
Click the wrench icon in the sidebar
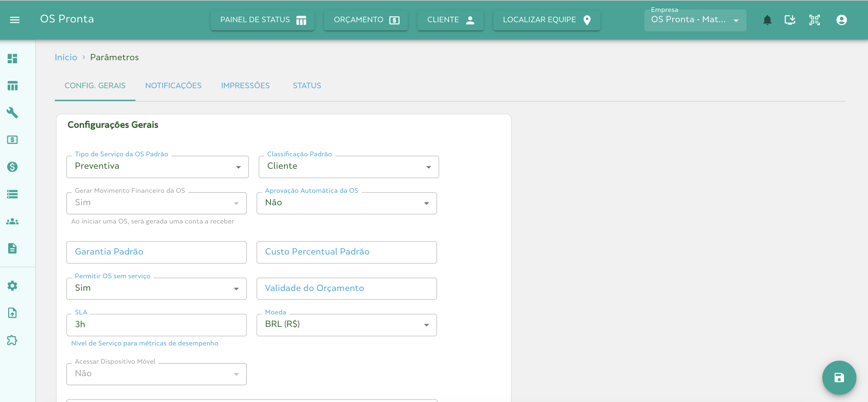point(12,113)
